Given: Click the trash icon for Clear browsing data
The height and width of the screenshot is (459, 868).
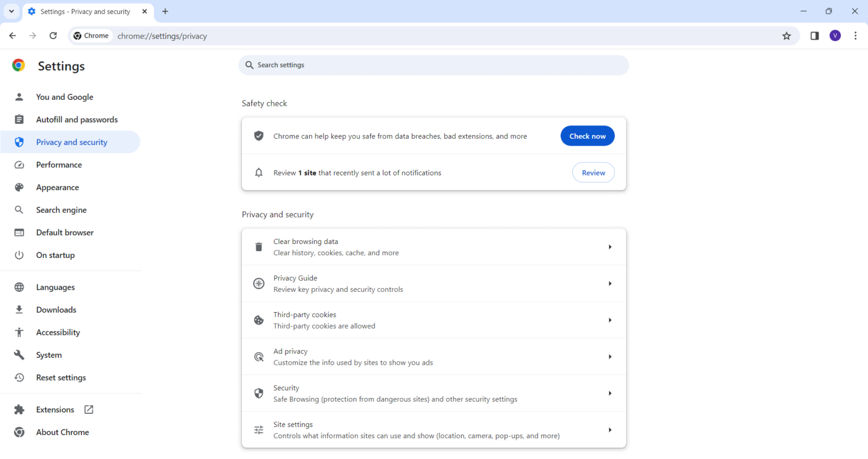Looking at the screenshot, I should click(x=259, y=247).
